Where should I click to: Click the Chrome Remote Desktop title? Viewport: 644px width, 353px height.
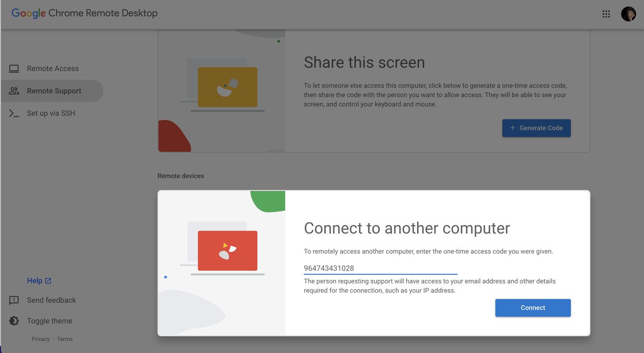pyautogui.click(x=103, y=13)
